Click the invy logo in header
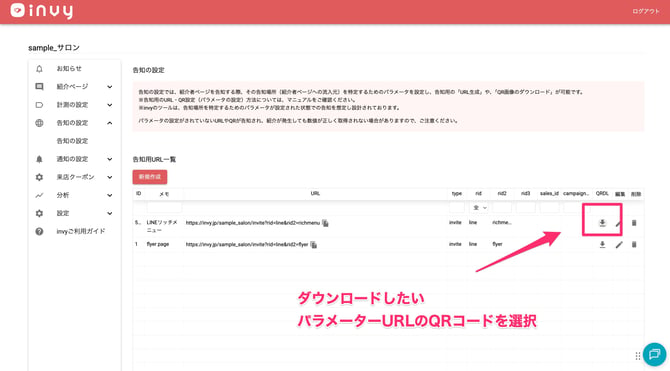This screenshot has width=670, height=371. (x=41, y=11)
